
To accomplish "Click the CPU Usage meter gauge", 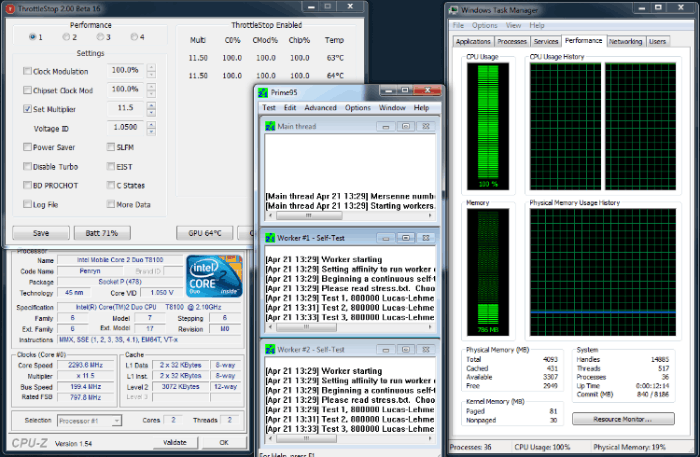I will coord(488,126).
